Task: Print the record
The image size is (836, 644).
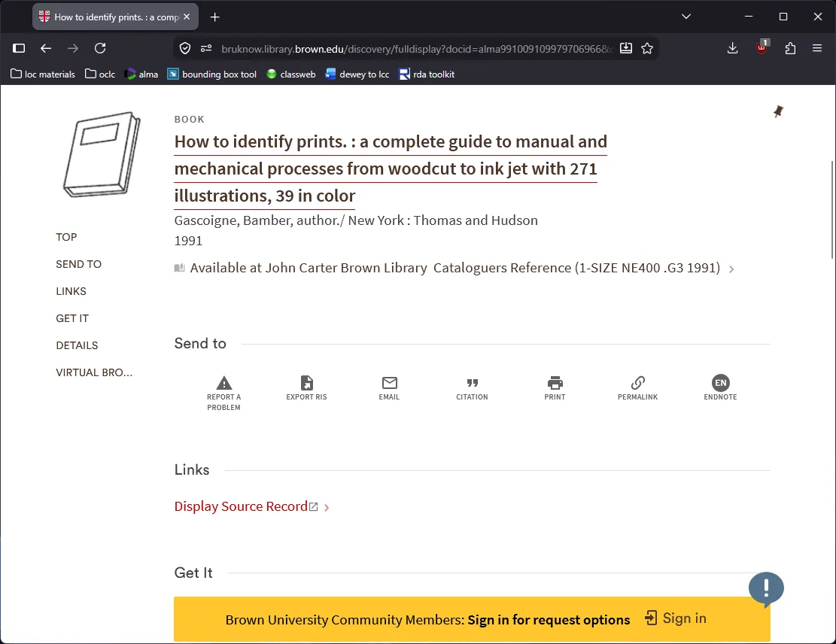Action: pyautogui.click(x=555, y=387)
